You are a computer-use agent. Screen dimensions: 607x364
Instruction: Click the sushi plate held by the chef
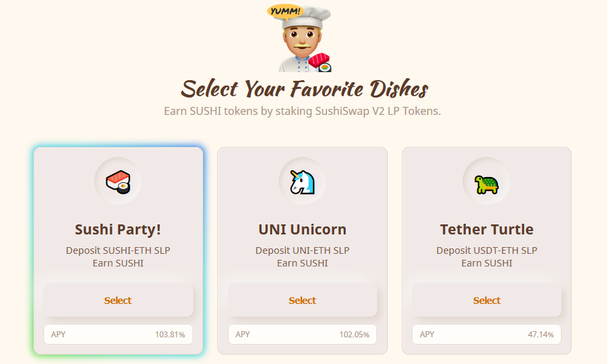coord(320,61)
